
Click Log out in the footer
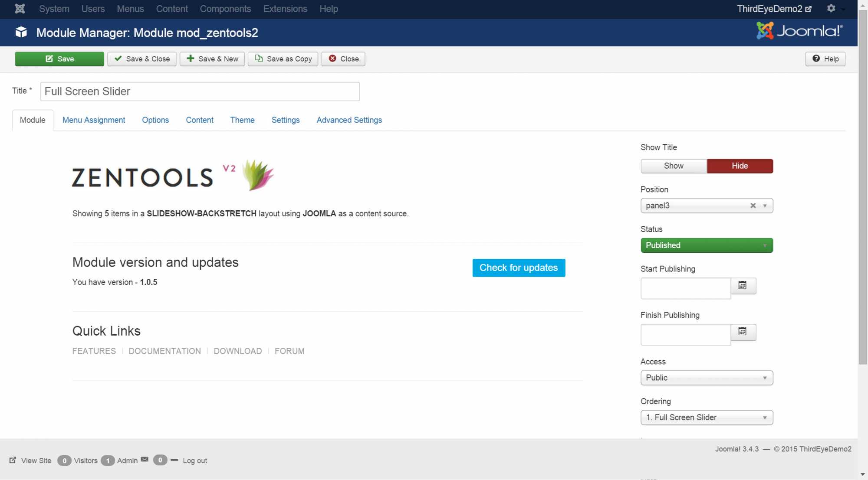[195, 460]
